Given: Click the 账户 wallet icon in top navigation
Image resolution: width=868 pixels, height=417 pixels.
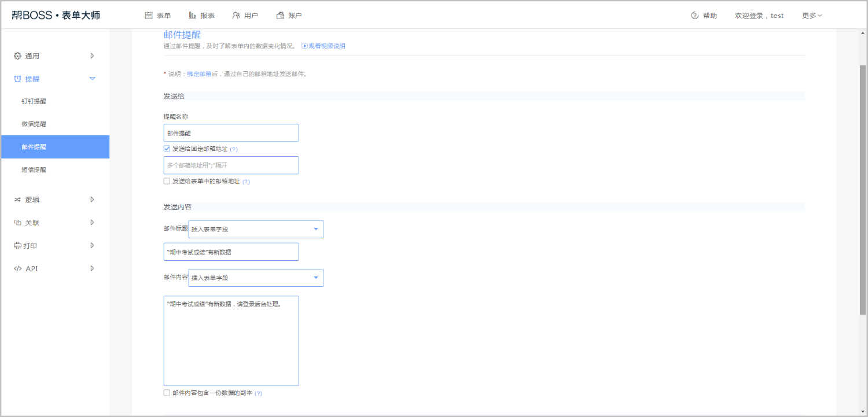Looking at the screenshot, I should 280,16.
